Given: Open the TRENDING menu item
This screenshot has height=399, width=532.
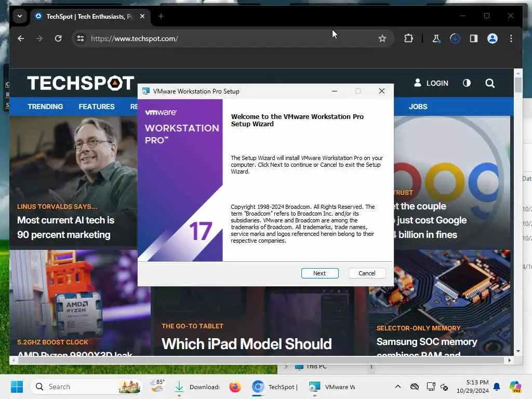Looking at the screenshot, I should [x=45, y=107].
